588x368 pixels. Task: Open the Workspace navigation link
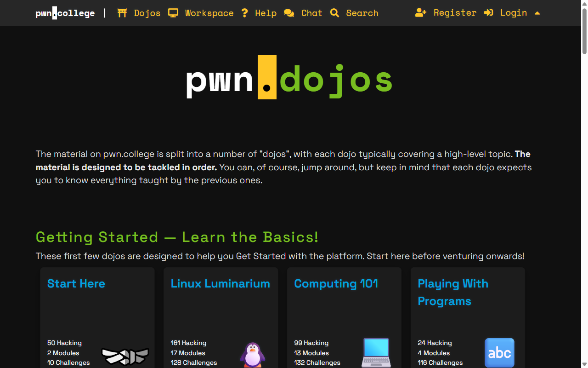[209, 13]
